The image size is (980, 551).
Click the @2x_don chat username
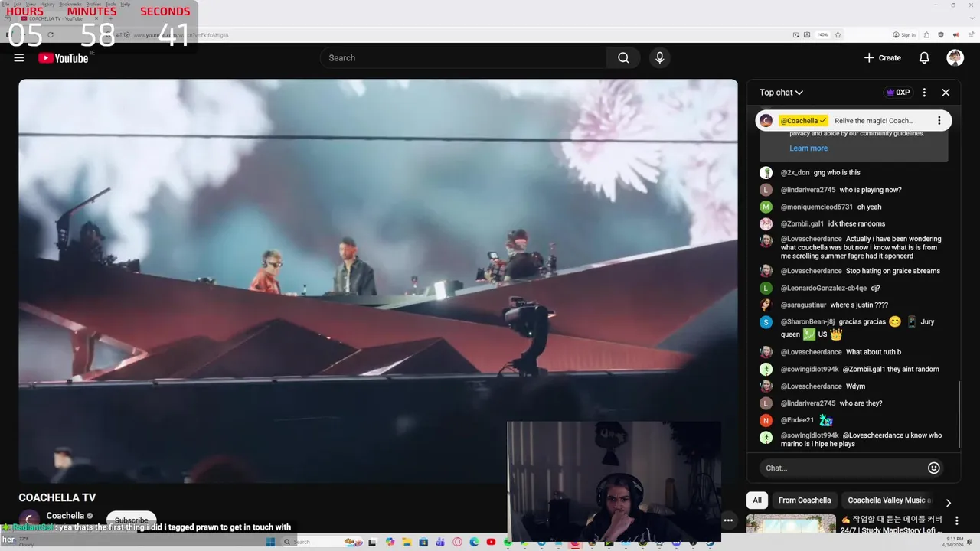[795, 173]
